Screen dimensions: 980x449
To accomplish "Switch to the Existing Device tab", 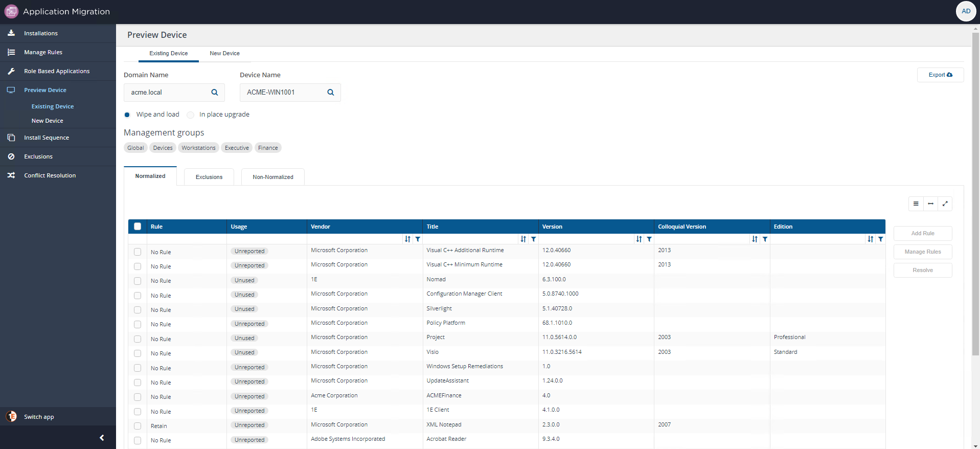I will point(169,53).
